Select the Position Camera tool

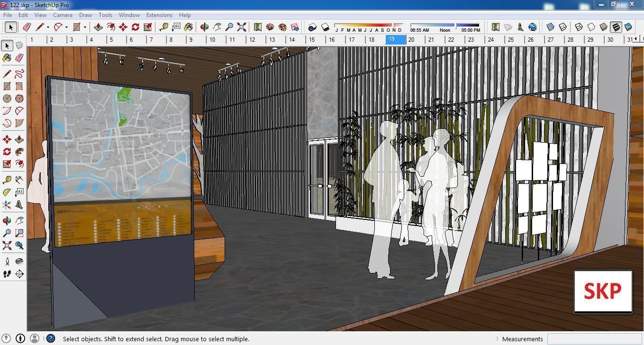(7, 262)
